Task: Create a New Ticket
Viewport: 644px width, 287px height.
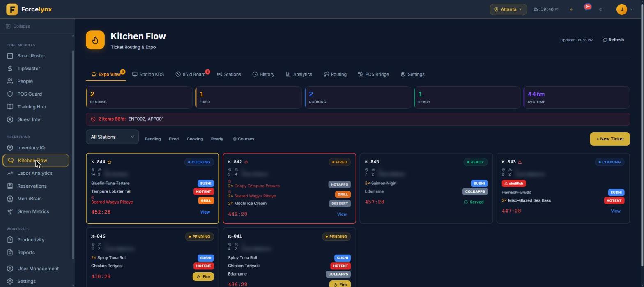Action: (610, 139)
